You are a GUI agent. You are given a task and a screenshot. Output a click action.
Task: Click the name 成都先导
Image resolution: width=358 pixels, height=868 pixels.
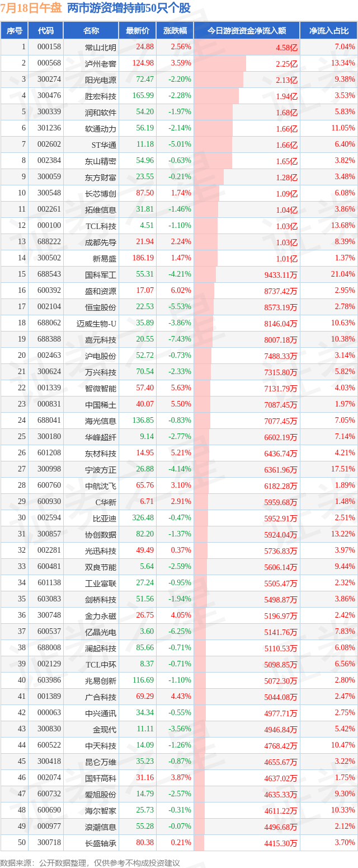click(x=101, y=242)
